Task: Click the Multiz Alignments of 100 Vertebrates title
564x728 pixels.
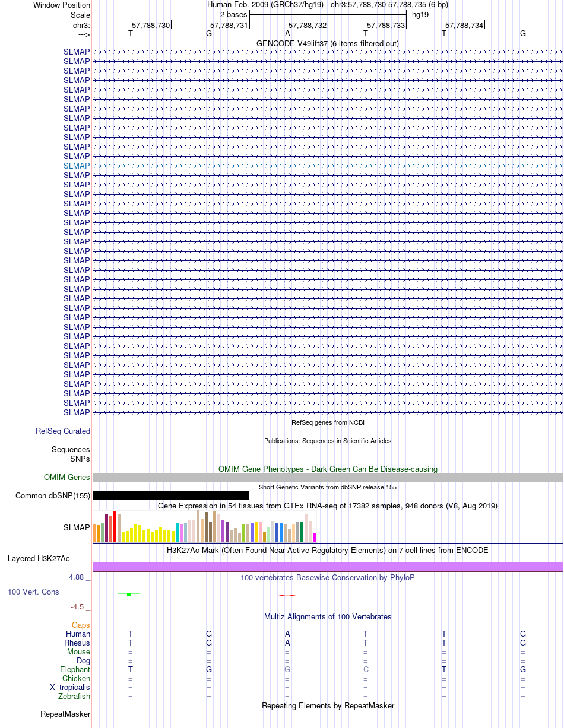Action: [328, 617]
